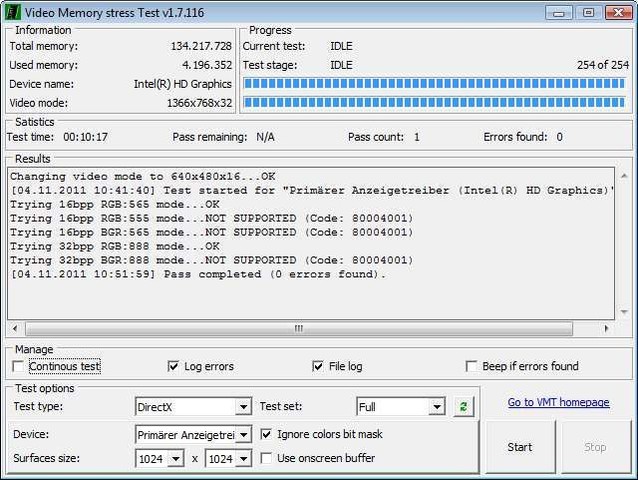Check Use onscreen buffer option
Screen dimensions: 638x480
point(266,458)
